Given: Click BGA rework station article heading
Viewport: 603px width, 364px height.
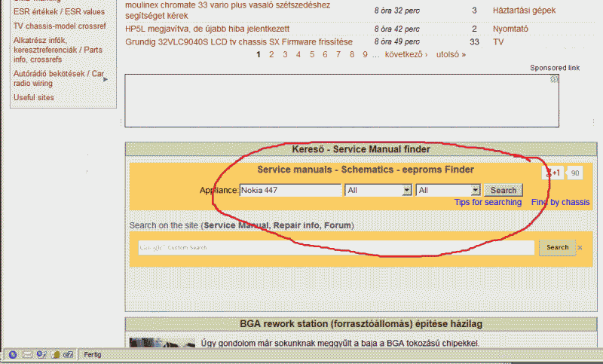Looking at the screenshot, I should tap(361, 324).
